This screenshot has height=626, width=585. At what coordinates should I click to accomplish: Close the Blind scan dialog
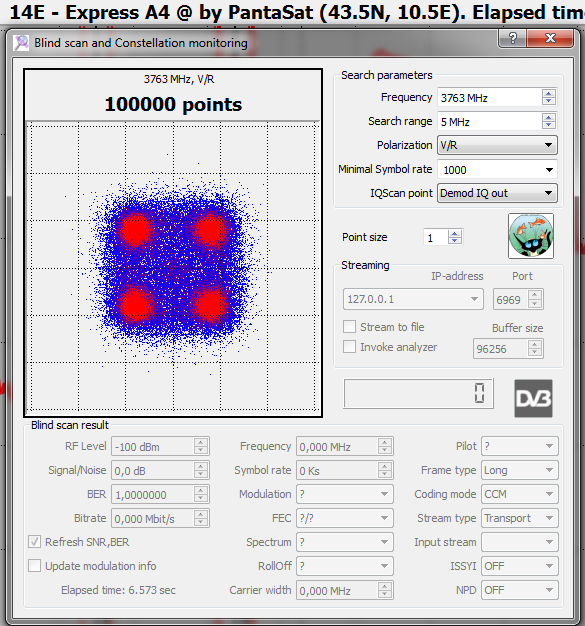click(550, 38)
